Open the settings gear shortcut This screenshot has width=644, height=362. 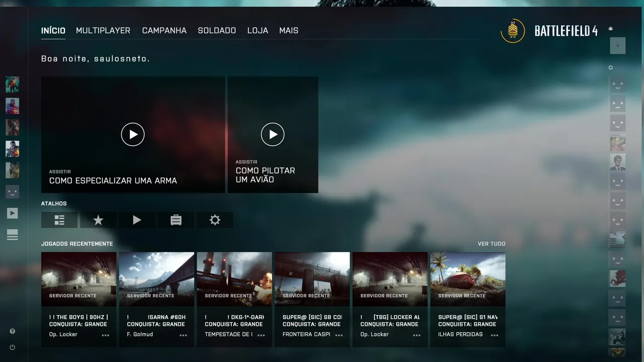coord(215,220)
